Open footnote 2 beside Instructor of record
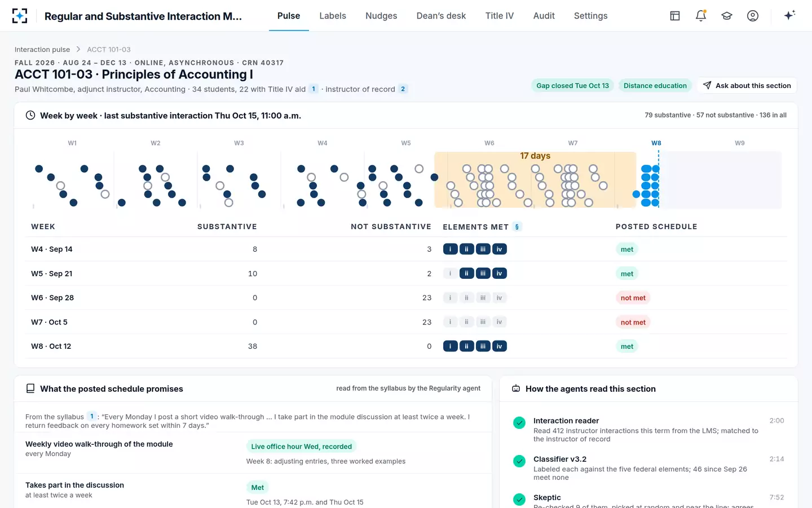Screen dimensions: 812x508 403,89
